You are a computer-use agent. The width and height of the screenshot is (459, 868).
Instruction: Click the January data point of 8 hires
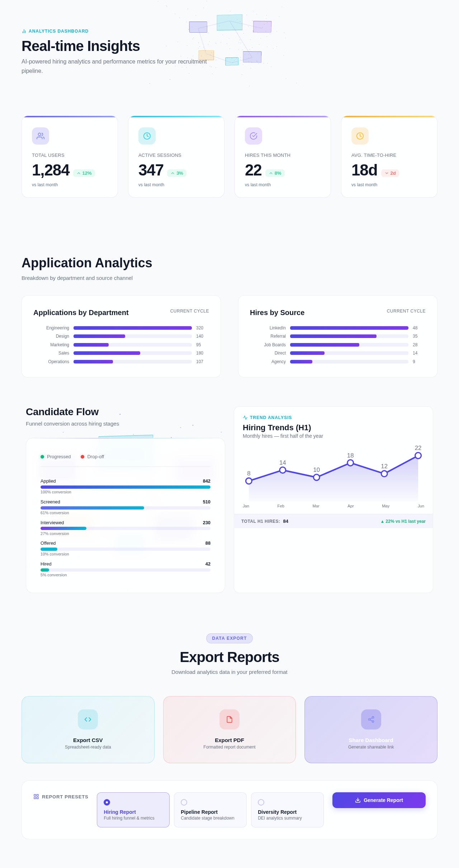pos(249,481)
